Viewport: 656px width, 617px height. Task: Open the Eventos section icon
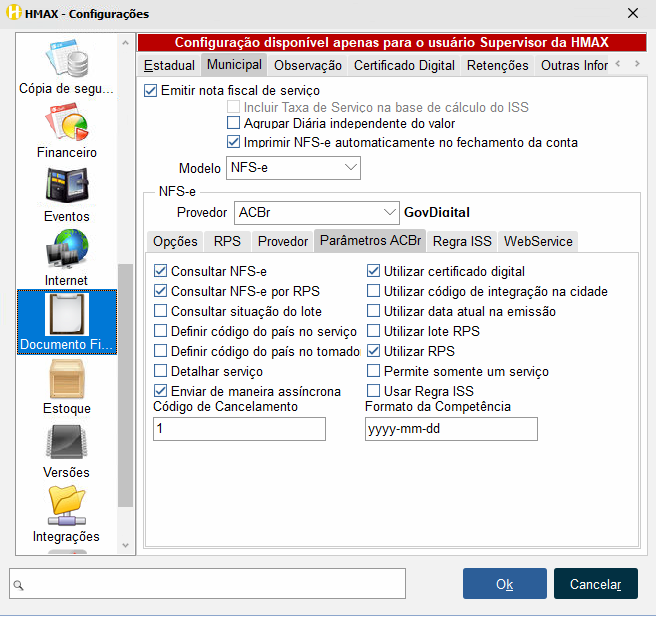pos(67,188)
